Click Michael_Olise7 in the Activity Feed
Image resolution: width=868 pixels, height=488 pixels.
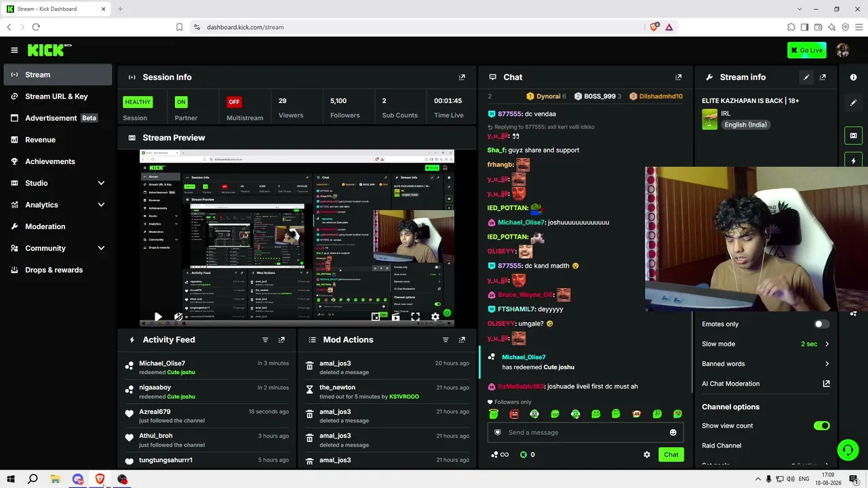[x=162, y=363]
